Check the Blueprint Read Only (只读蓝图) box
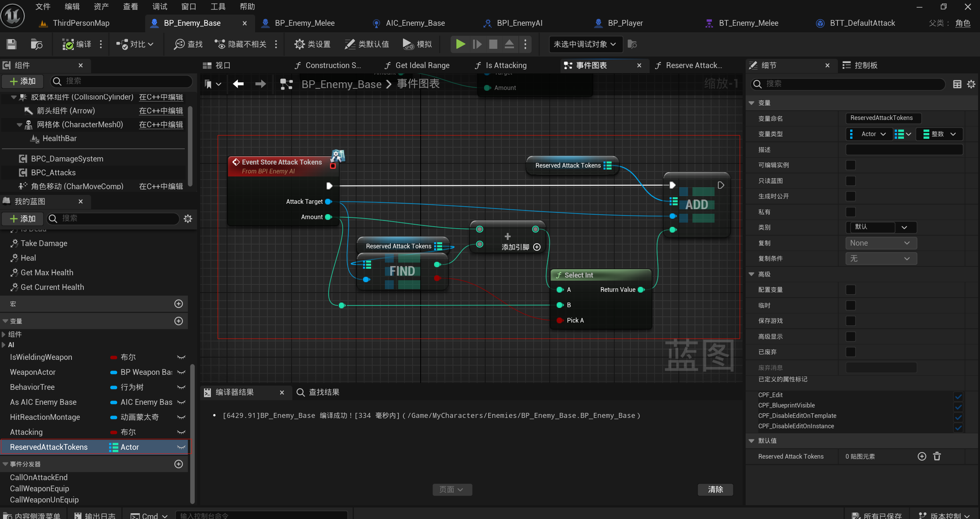The height and width of the screenshot is (519, 980). [x=851, y=181]
